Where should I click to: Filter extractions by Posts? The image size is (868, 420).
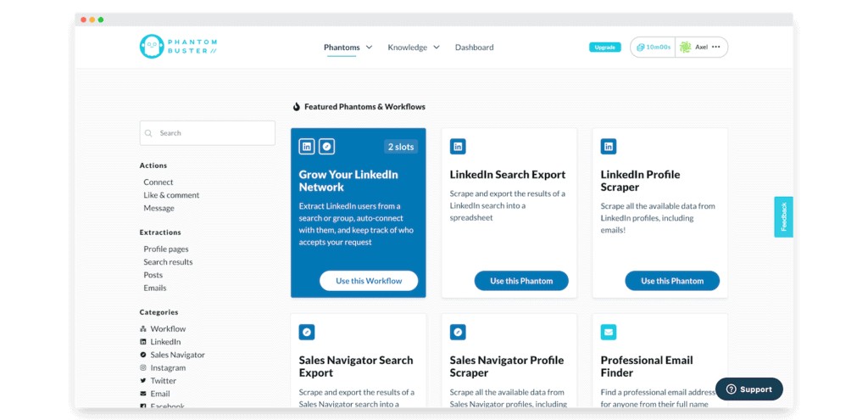(153, 275)
